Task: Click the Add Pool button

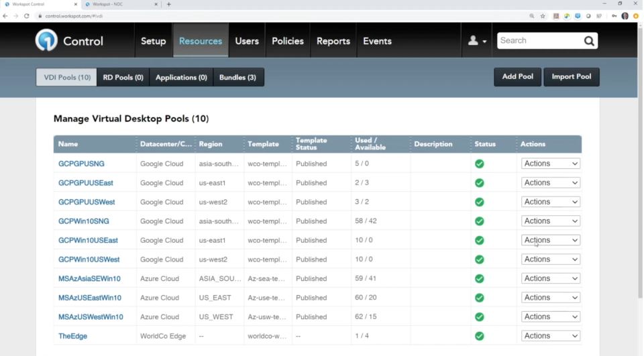Action: [517, 76]
